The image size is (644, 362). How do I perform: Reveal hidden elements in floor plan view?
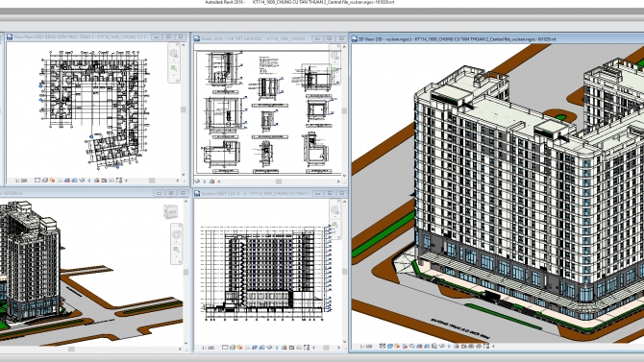(x=89, y=181)
